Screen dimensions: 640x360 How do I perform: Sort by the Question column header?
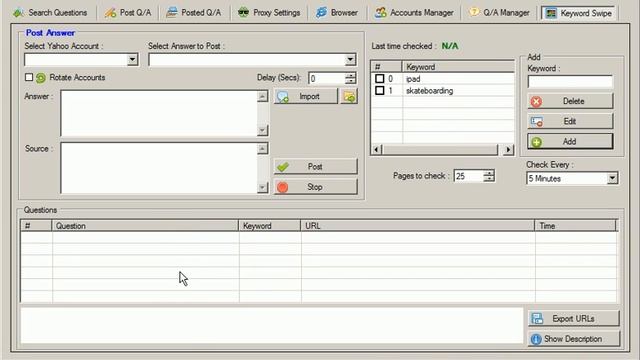145,226
